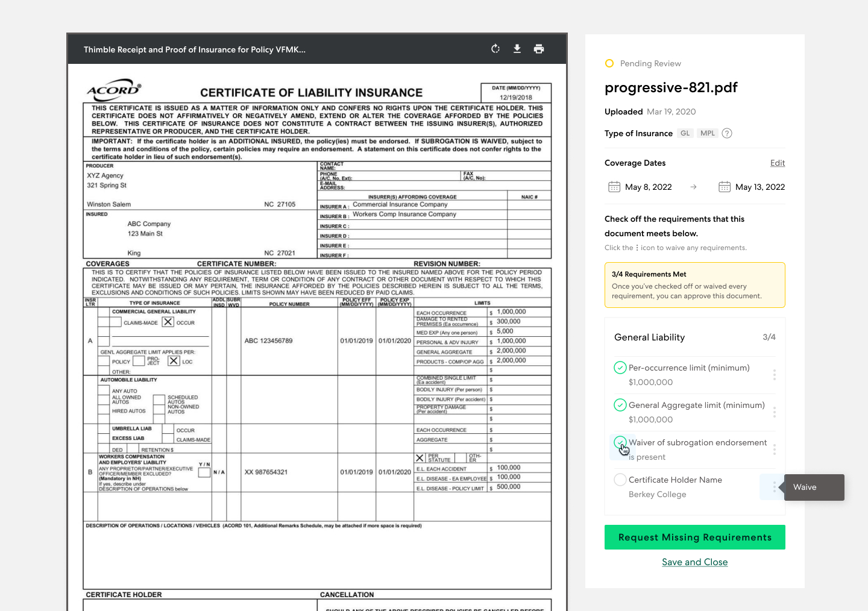Click the kebab icon beside Per-occurrence limit

pos(774,375)
